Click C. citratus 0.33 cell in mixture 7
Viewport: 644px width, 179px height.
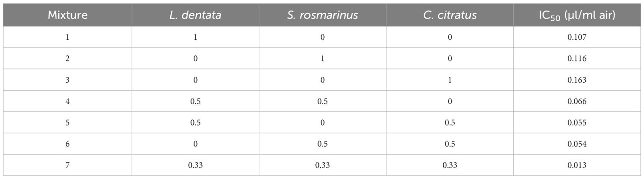click(x=449, y=165)
